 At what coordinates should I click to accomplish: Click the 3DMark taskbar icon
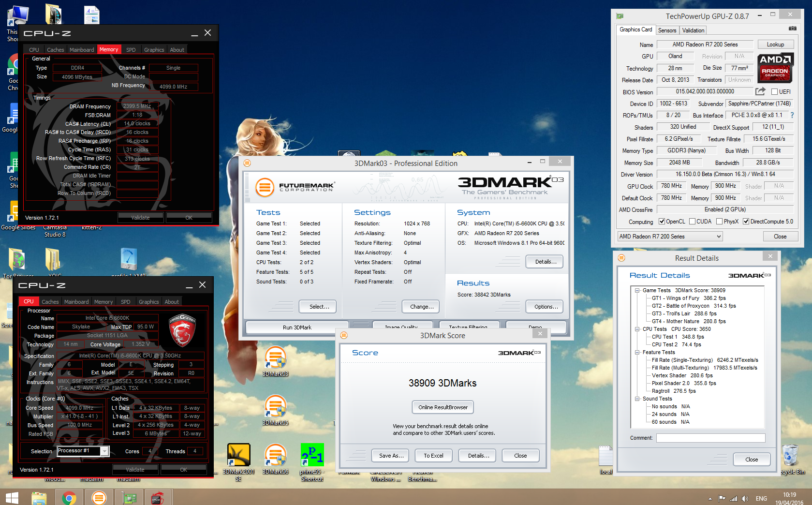[x=99, y=497]
